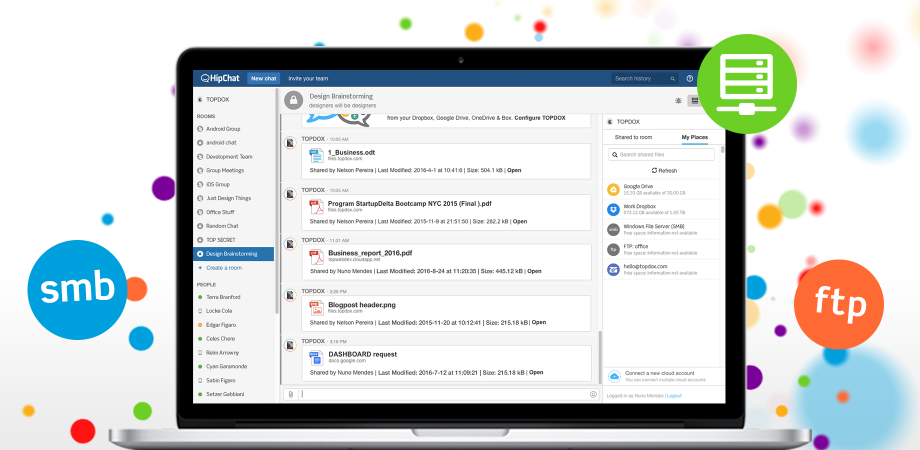Click the HipChat logo
This screenshot has width=920, height=450.
(x=221, y=78)
